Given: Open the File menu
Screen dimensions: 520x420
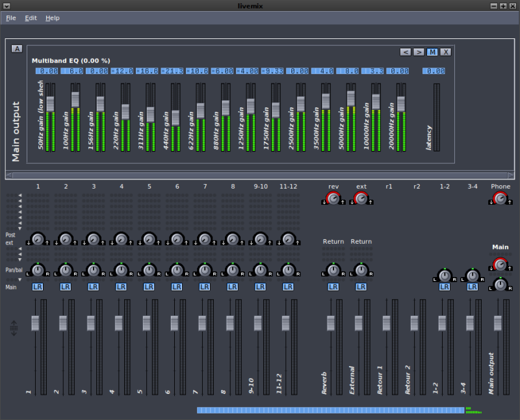Looking at the screenshot, I should click(11, 18).
